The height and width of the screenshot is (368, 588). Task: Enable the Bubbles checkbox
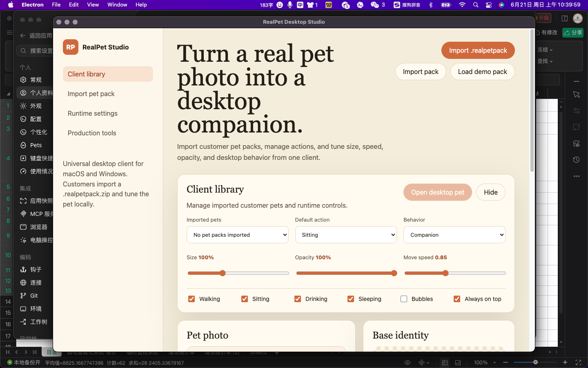point(404,299)
